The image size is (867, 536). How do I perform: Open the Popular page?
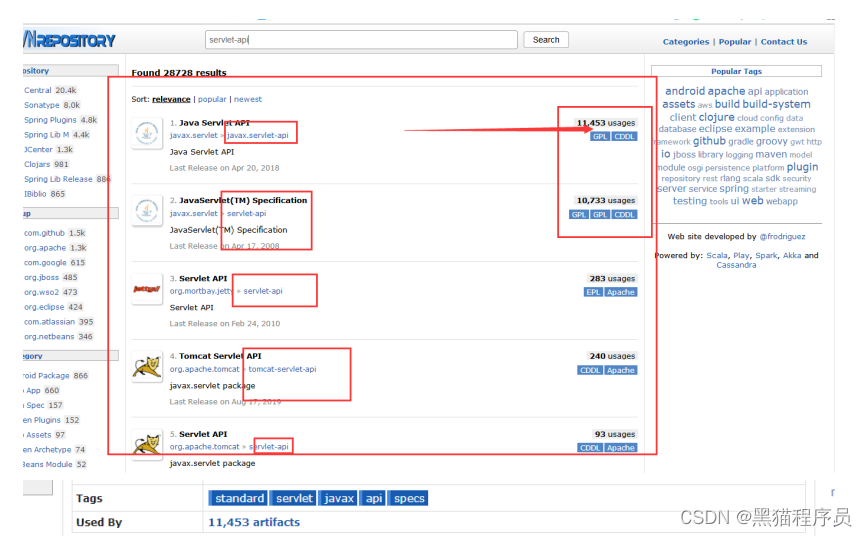[x=735, y=41]
